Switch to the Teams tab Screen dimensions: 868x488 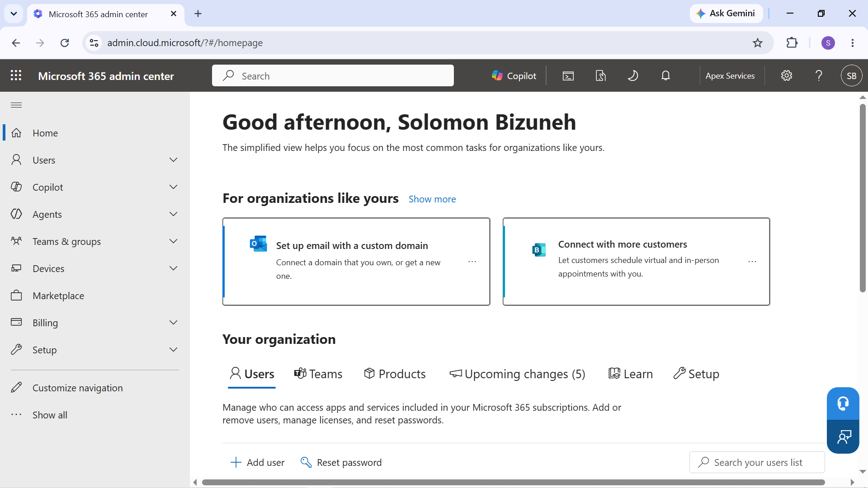click(x=318, y=374)
